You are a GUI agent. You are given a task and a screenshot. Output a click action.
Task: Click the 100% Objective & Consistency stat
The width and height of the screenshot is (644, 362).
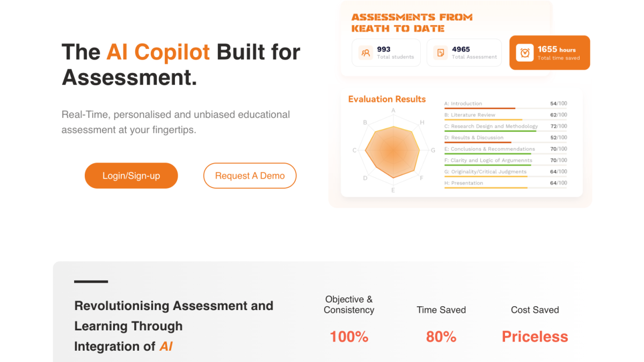(x=349, y=337)
